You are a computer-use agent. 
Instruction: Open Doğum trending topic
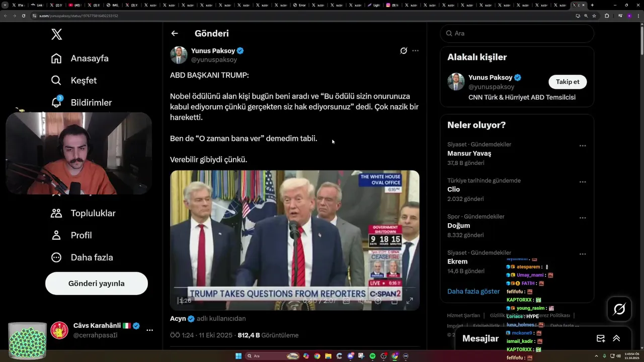point(459,226)
